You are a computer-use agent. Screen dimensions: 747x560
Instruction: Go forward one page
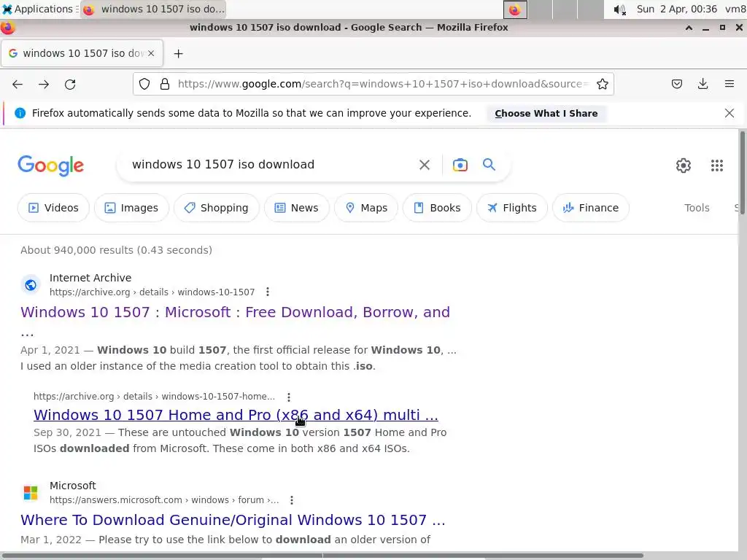click(44, 85)
